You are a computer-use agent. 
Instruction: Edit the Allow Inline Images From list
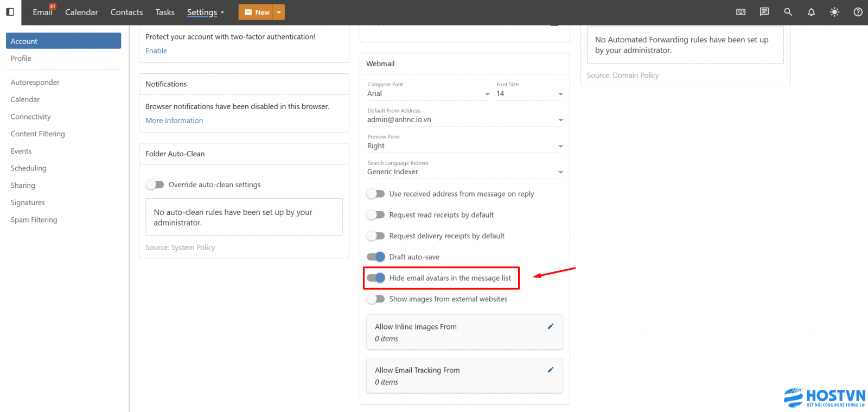[x=550, y=326]
